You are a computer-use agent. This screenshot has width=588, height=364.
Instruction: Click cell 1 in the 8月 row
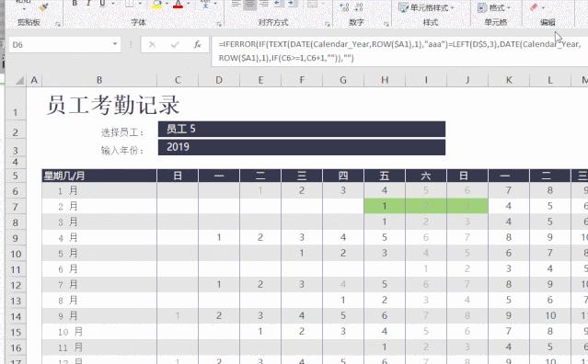pos(343,300)
